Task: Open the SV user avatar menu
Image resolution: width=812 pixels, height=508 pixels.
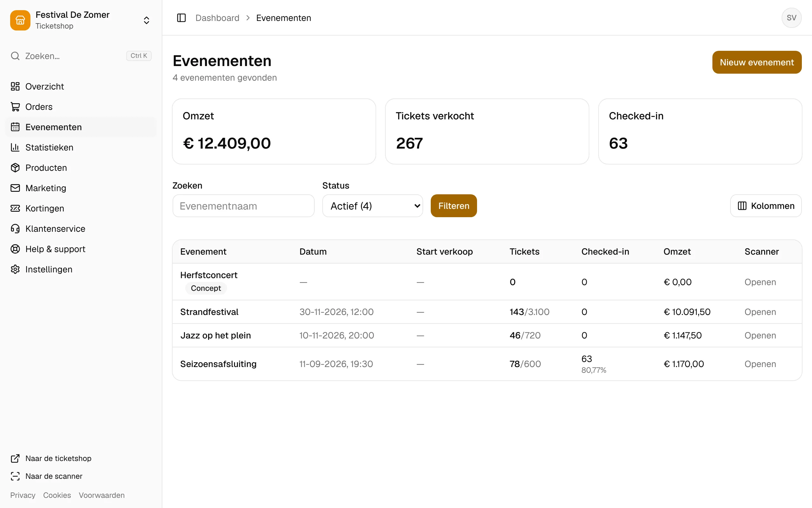Action: [x=791, y=18]
